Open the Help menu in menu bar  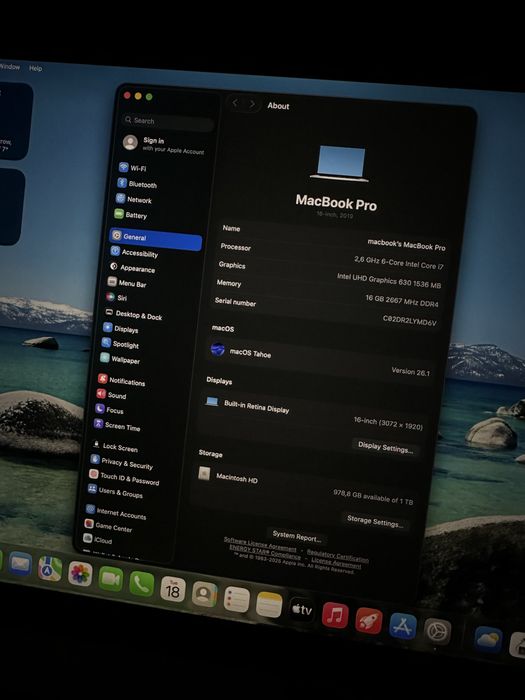pyautogui.click(x=35, y=68)
